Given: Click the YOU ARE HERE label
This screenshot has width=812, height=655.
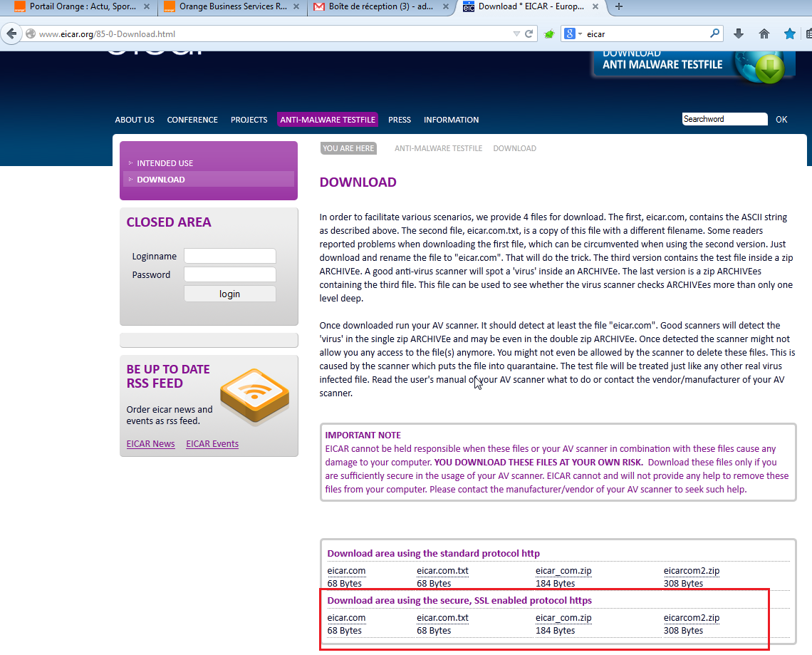Looking at the screenshot, I should [348, 148].
